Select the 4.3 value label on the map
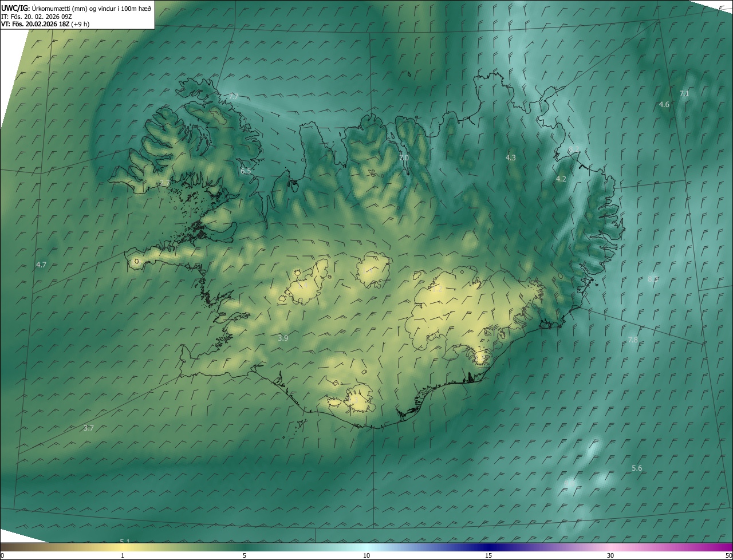733x560 pixels. (x=510, y=157)
